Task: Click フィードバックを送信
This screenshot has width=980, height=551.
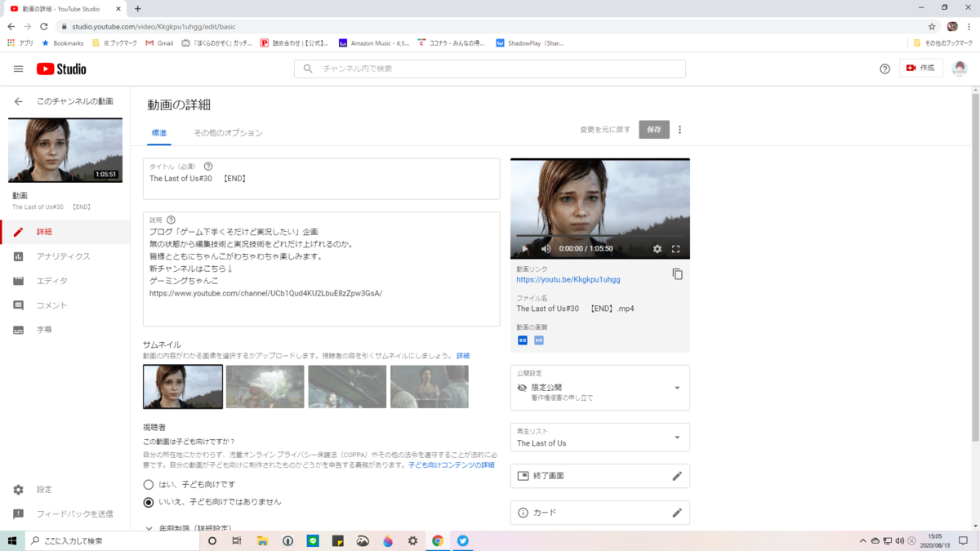Action: 65,514
